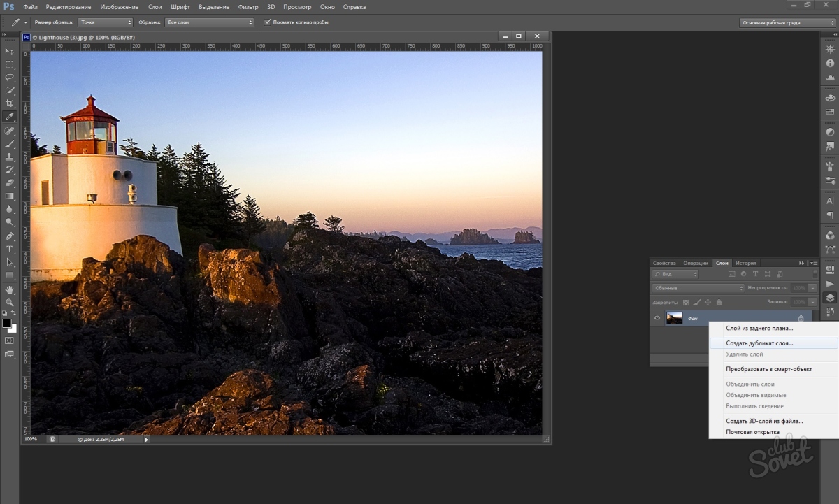Pick the Crop tool

10,103
